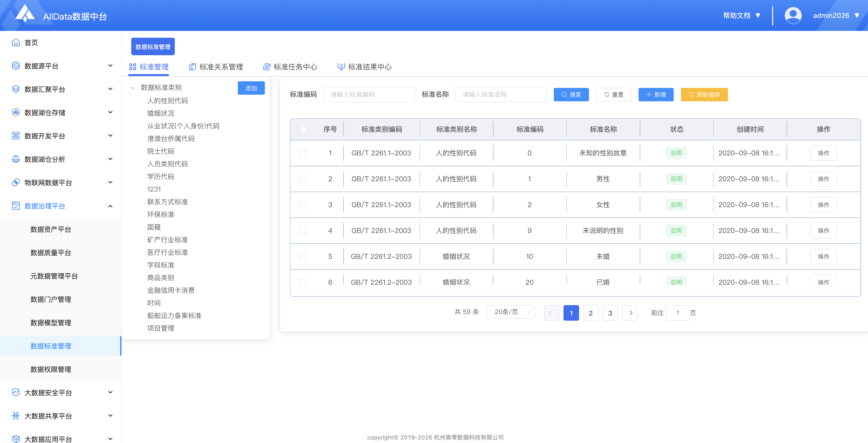This screenshot has height=443, width=868.
Task: Switch to the 标准结果中心 tab
Action: pos(364,67)
